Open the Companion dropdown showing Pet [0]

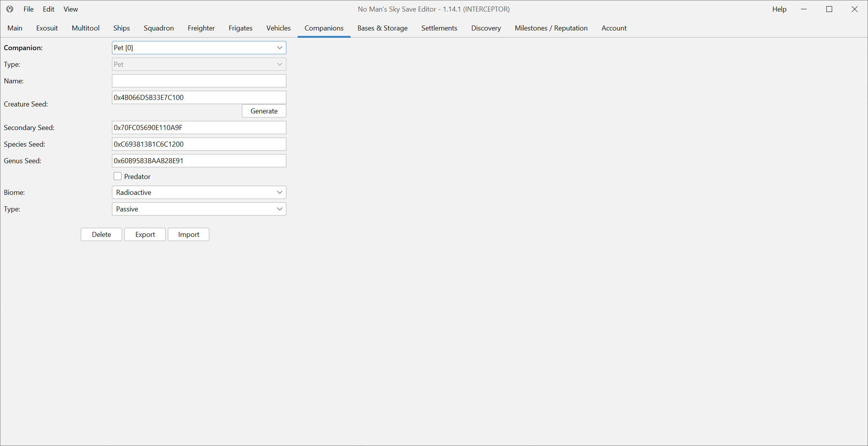(199, 48)
